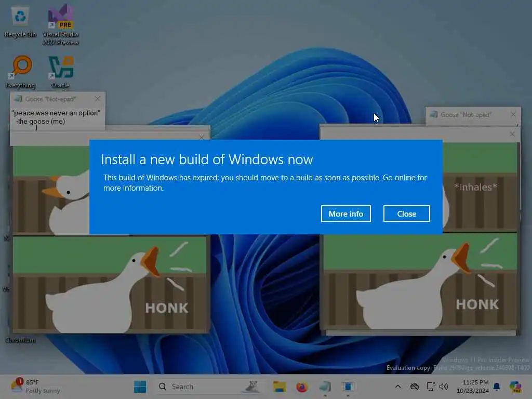This screenshot has width=532, height=399.
Task: Click the taskbar Search box
Action: click(x=209, y=387)
